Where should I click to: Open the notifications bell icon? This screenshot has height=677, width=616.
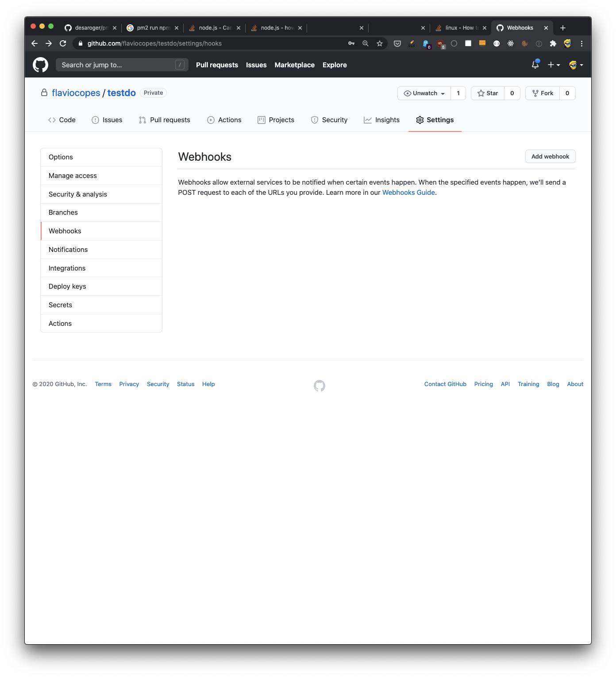(535, 65)
